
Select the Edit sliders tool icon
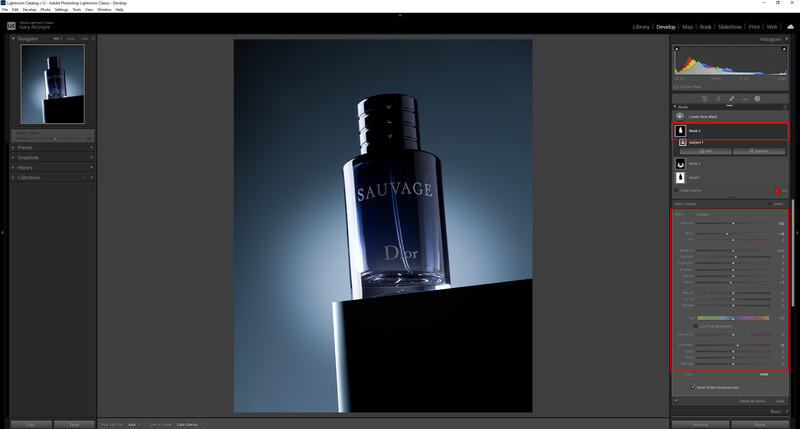705,98
